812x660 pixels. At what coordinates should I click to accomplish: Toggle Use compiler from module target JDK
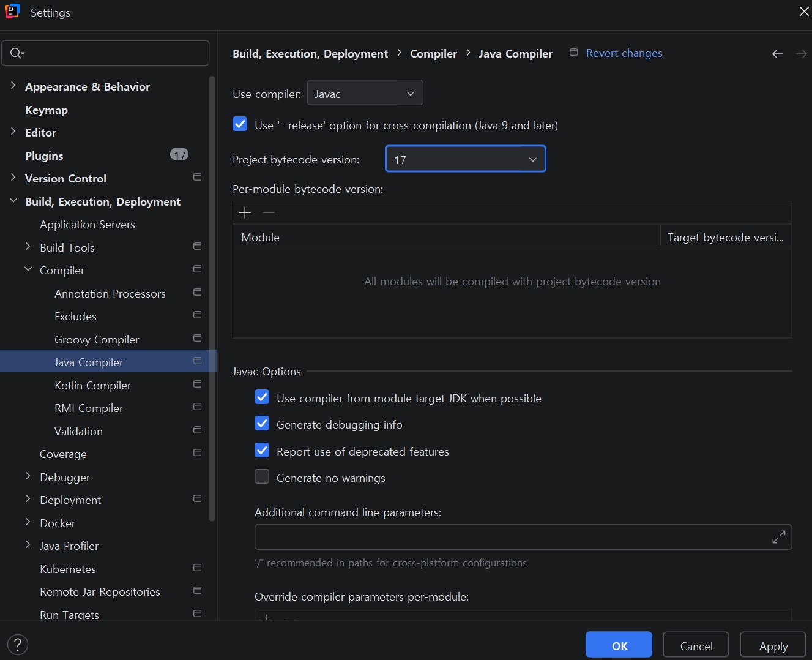(262, 397)
